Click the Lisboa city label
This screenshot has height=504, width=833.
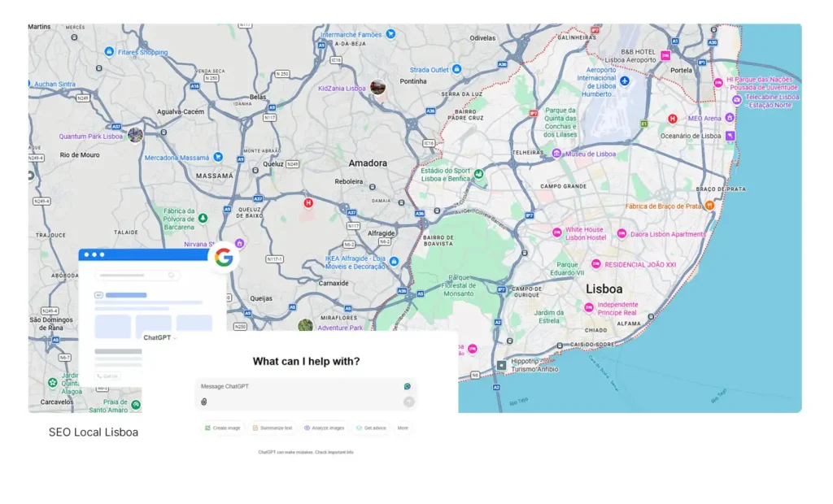pyautogui.click(x=604, y=289)
